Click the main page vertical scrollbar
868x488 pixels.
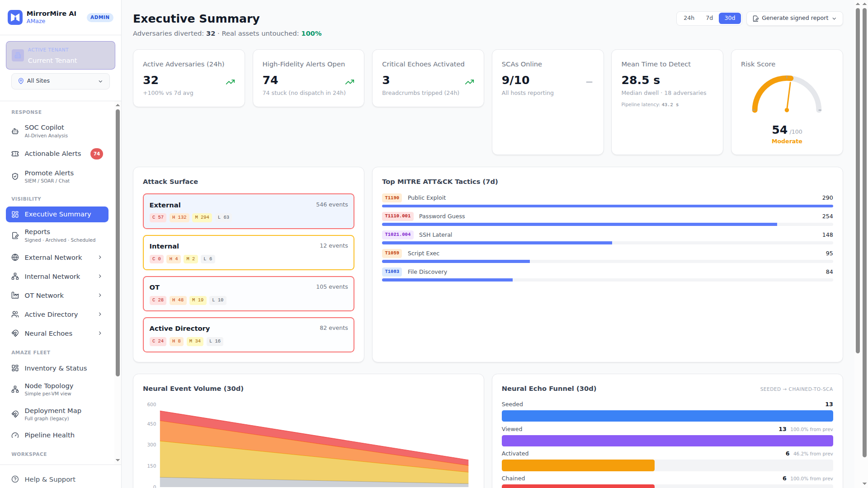(x=858, y=181)
